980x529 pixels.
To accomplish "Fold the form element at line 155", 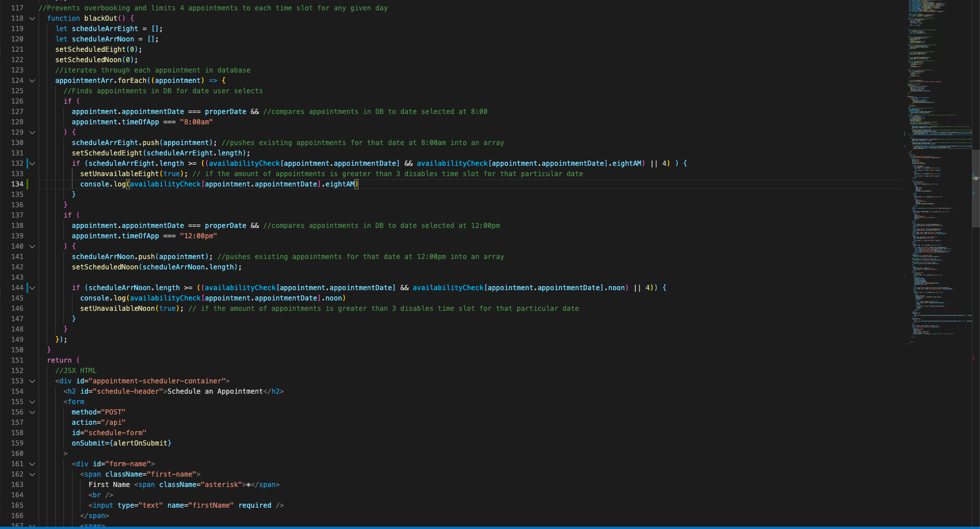I will 32,402.
